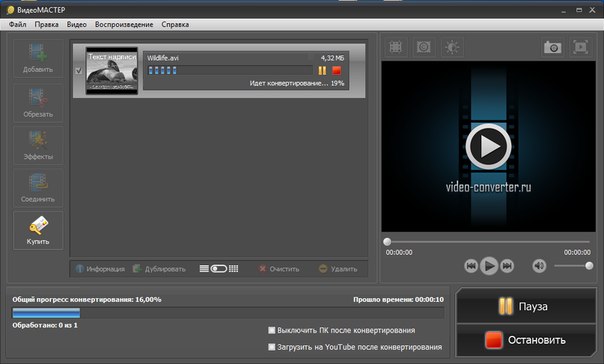Image resolution: width=604 pixels, height=364 pixels.
Task: Click the Дублировать duplicate icon
Action: [137, 268]
